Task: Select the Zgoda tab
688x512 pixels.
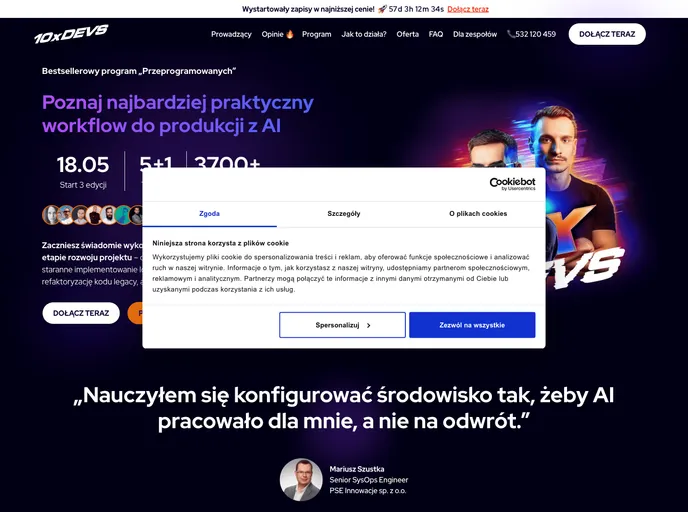Action: coord(209,214)
